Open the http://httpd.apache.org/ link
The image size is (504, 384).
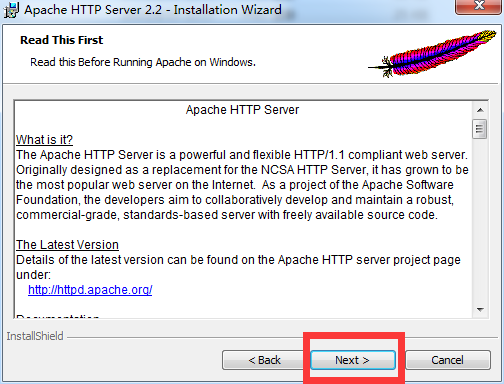[x=90, y=290]
